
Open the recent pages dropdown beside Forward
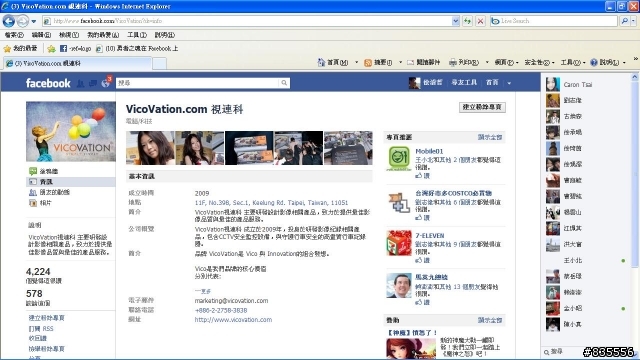34,21
